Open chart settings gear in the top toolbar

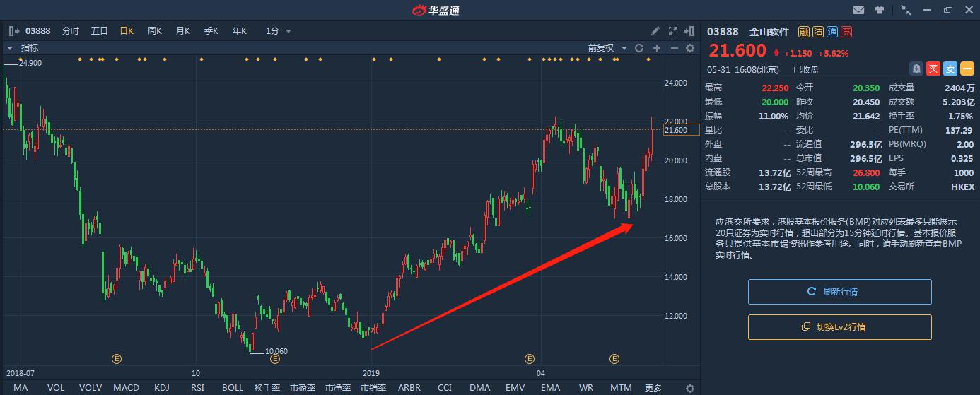(x=690, y=48)
